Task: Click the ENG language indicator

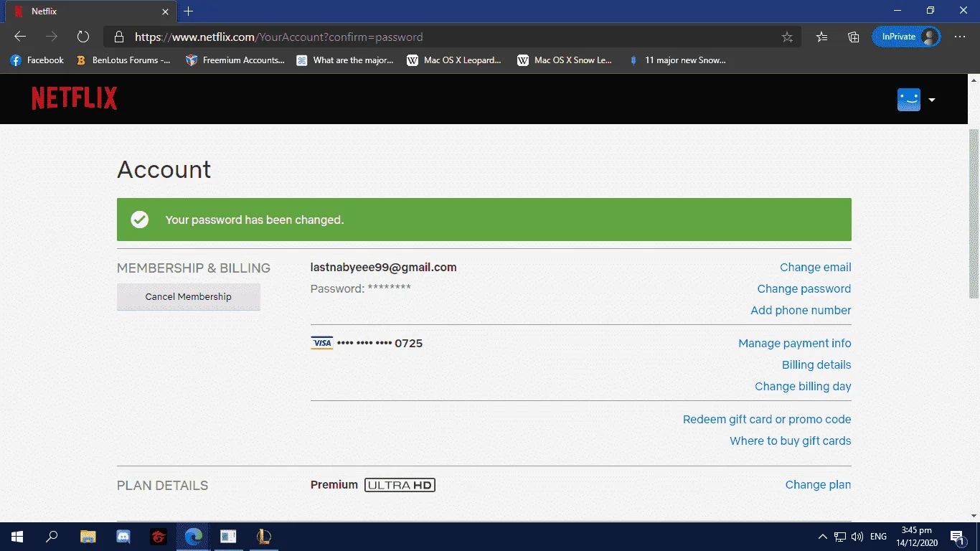Action: 878,537
